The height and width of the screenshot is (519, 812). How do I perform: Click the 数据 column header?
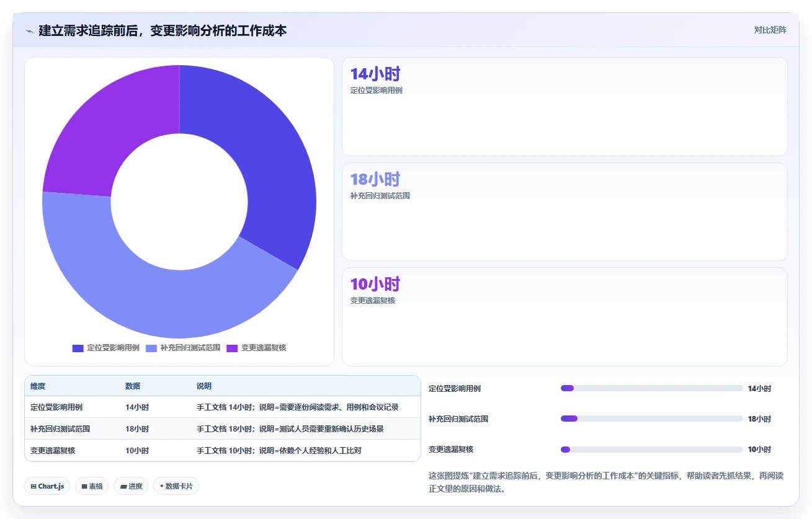tap(133, 386)
